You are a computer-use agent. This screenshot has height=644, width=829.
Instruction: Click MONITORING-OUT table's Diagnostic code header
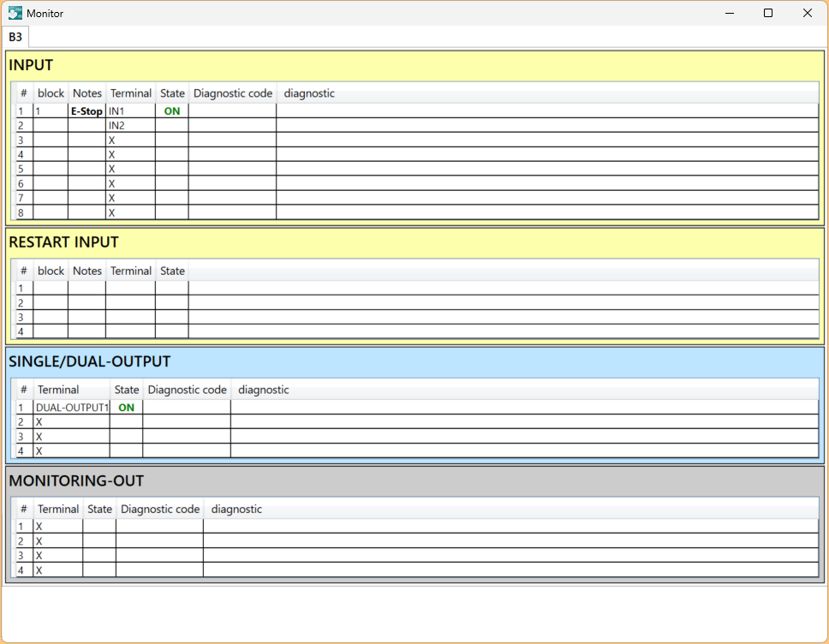(160, 510)
